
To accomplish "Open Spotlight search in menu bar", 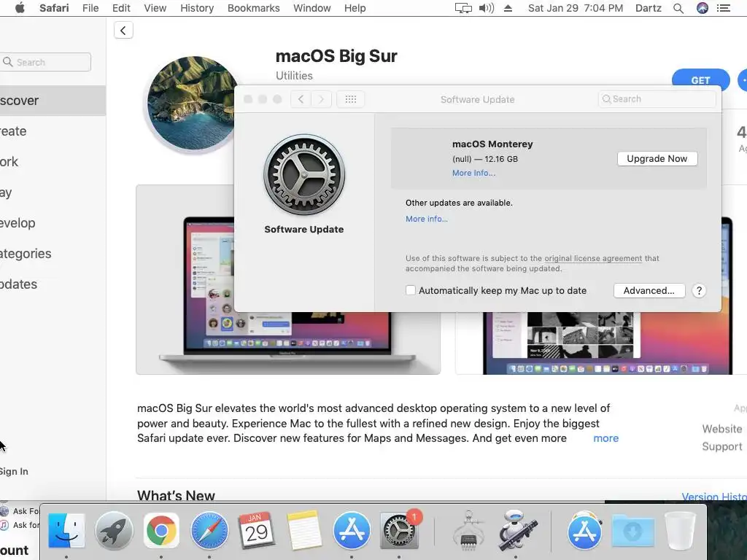I will [678, 8].
